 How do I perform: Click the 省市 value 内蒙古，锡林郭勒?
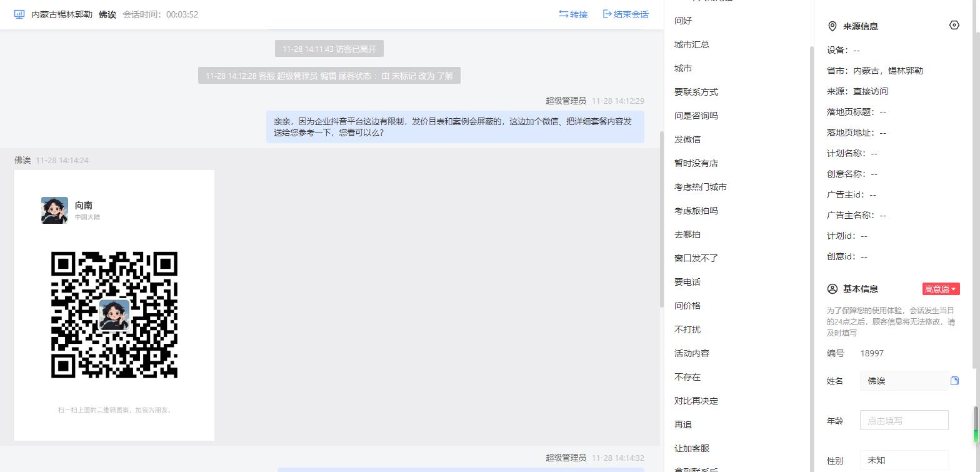[888, 71]
